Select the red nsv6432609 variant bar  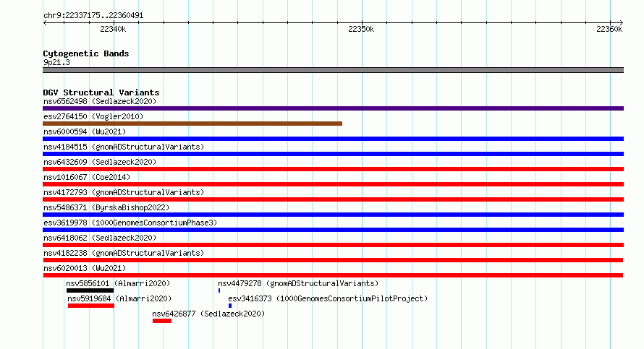(333, 169)
